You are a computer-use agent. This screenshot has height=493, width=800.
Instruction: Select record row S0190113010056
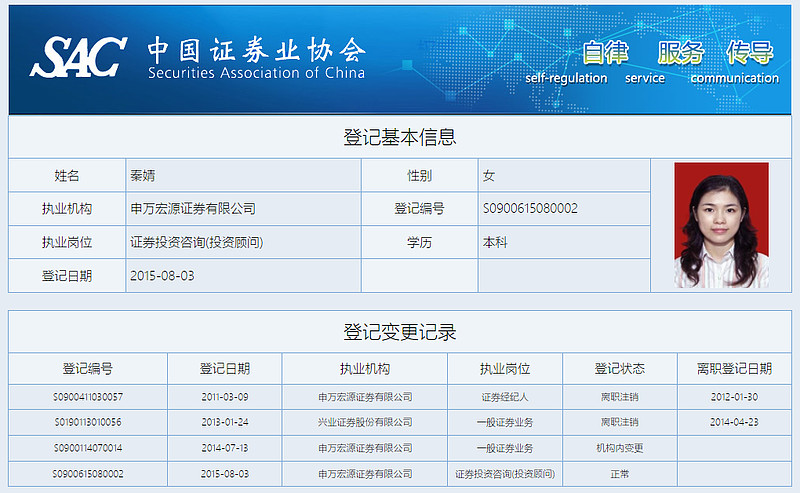(x=88, y=422)
